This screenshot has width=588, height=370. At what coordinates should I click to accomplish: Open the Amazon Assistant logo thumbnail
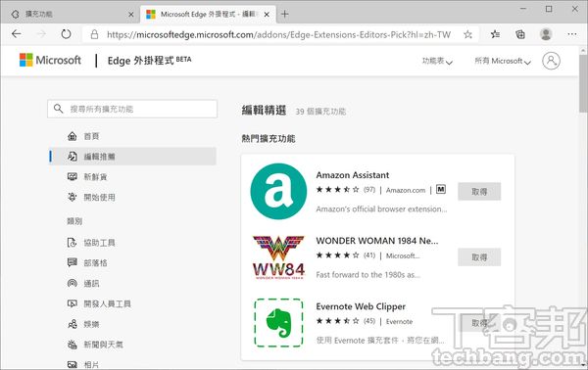(278, 192)
